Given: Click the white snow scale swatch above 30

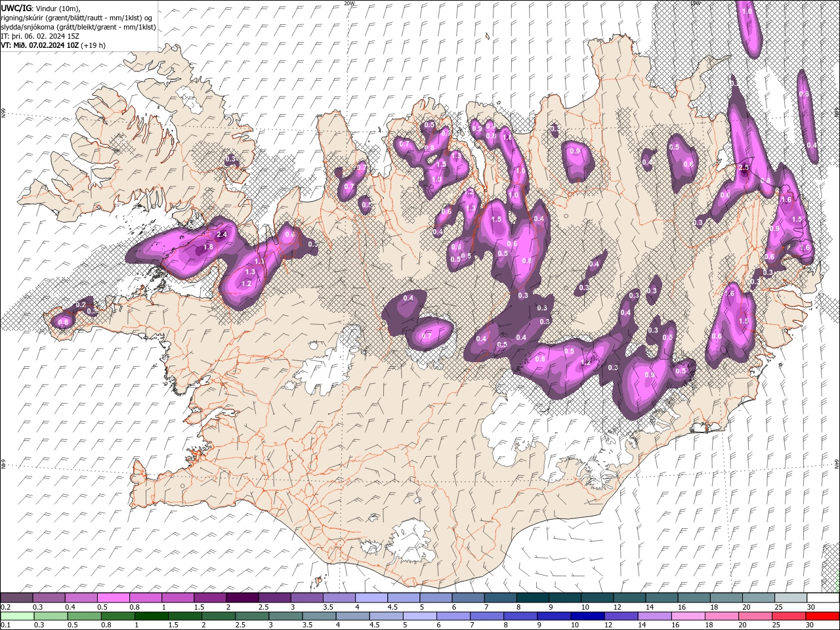Looking at the screenshot, I should pos(823,598).
